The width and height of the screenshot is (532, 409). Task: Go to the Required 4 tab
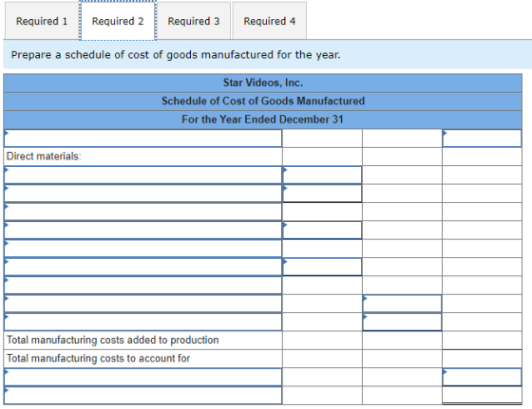[270, 21]
